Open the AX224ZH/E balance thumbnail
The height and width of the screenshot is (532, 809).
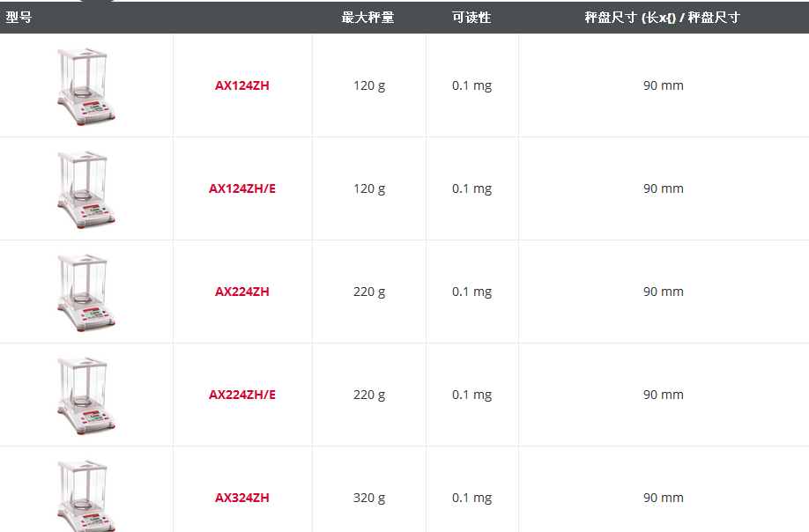click(x=86, y=395)
